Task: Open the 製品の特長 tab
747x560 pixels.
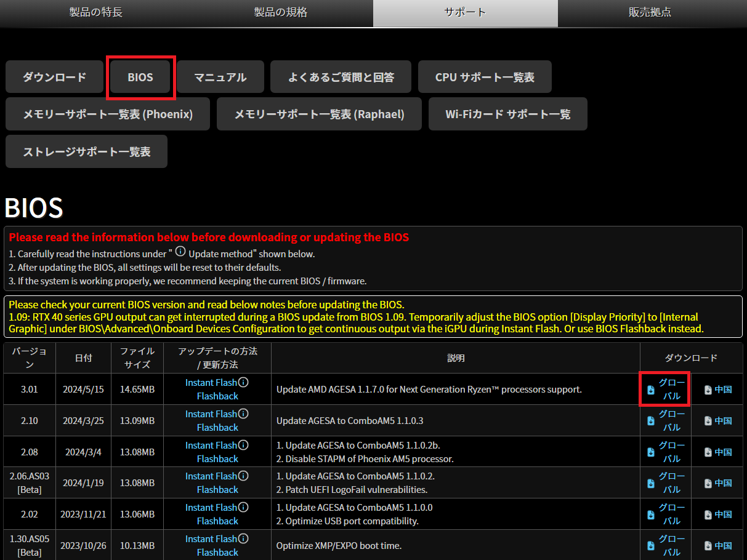Action: coord(95,12)
